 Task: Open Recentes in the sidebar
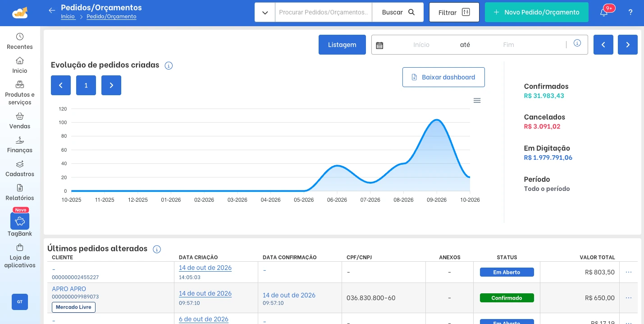coord(20,41)
